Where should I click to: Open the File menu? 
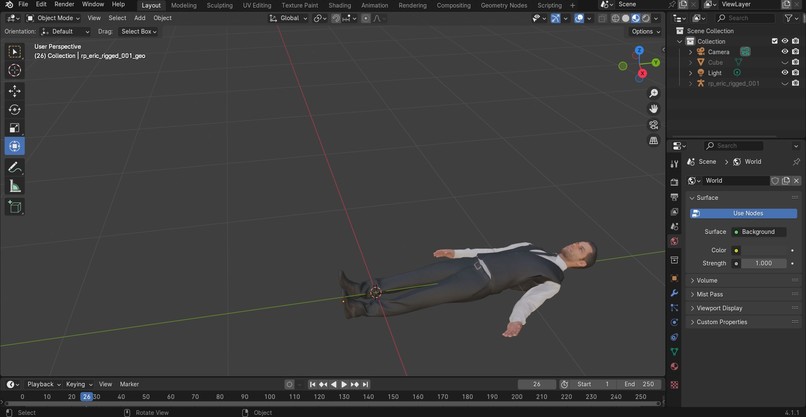coord(23,5)
